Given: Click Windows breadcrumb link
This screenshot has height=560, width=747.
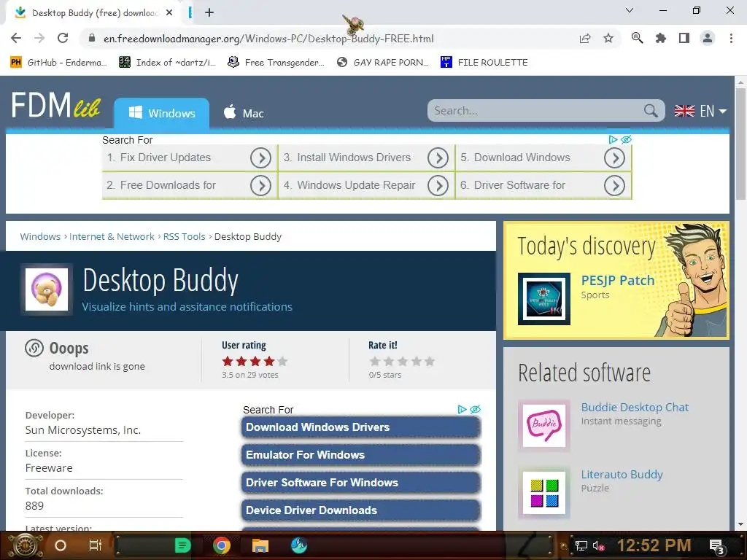Looking at the screenshot, I should (x=40, y=237).
